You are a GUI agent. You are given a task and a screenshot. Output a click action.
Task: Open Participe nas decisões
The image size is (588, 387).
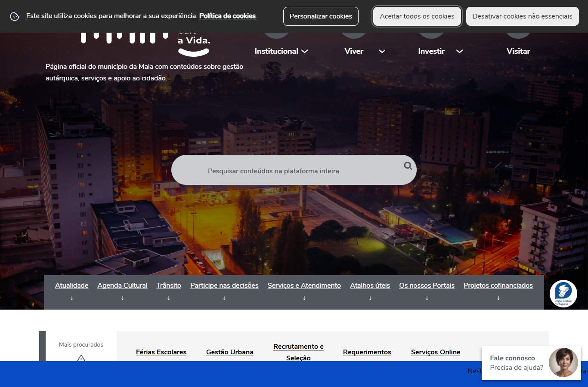224,286
